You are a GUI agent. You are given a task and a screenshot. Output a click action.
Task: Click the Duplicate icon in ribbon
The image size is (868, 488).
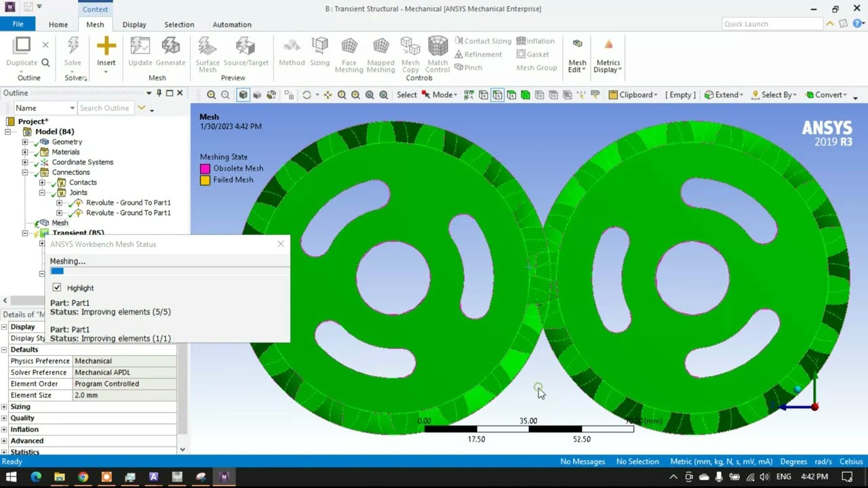click(22, 45)
